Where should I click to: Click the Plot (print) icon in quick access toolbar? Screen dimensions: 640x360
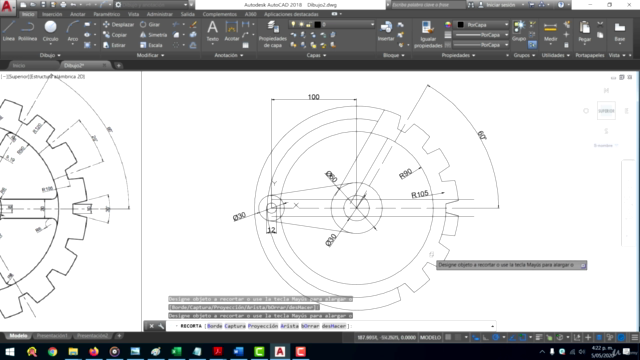point(63,5)
